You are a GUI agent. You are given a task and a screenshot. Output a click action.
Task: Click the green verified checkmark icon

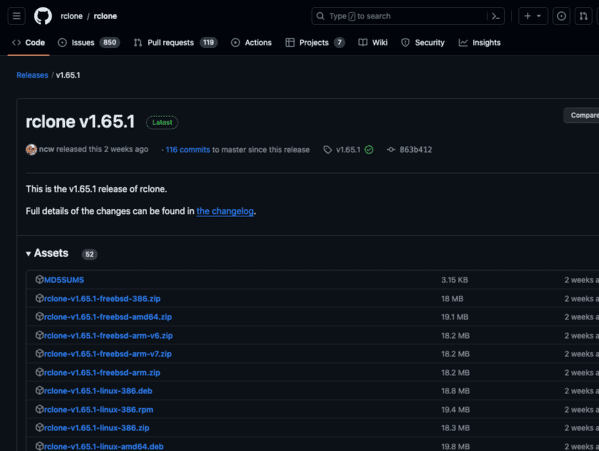369,150
